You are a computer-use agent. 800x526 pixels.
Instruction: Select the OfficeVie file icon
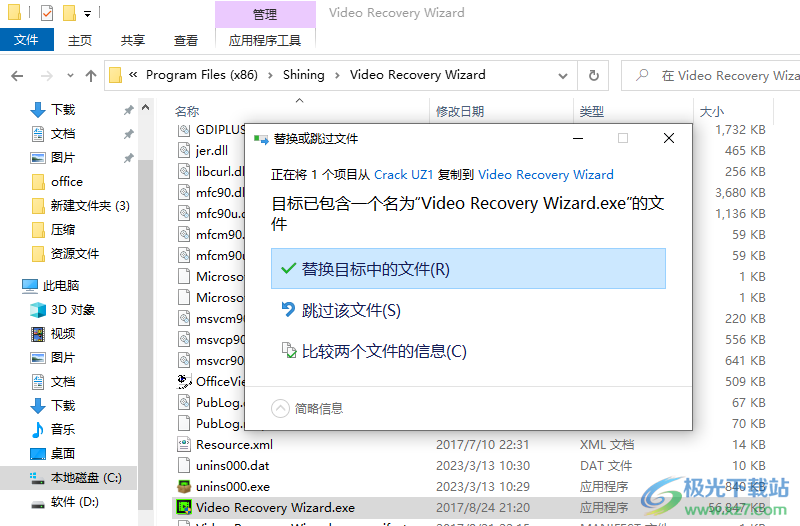[184, 381]
